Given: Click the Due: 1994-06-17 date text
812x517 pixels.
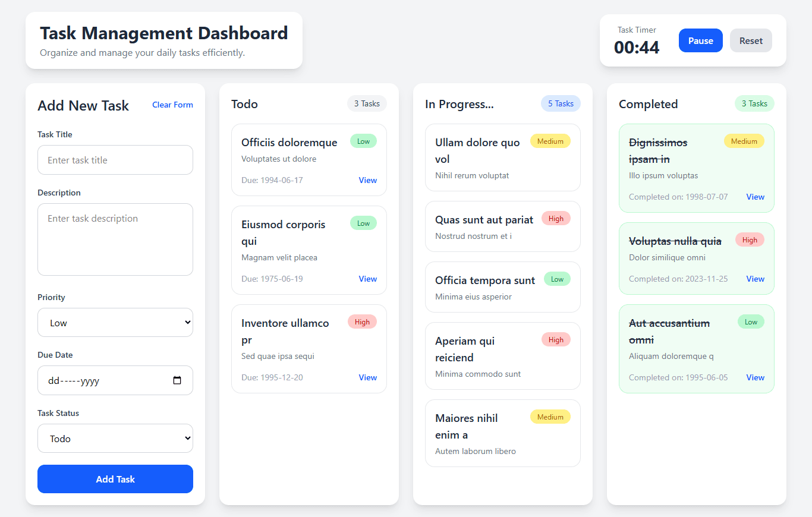Looking at the screenshot, I should pos(272,180).
